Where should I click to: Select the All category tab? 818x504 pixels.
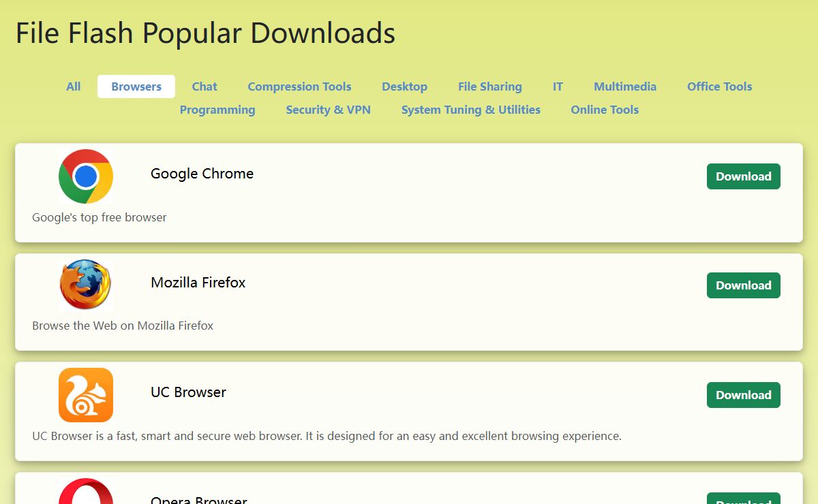point(74,86)
